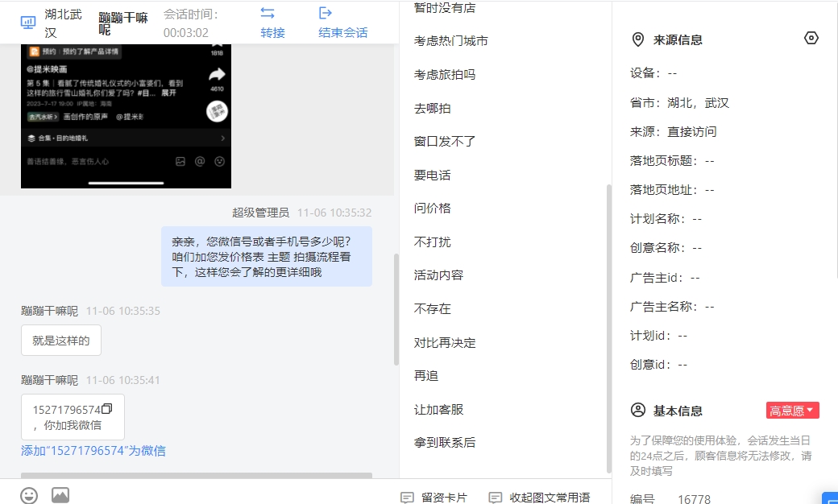Click the 转接 text button
The image size is (838, 504).
pyautogui.click(x=272, y=32)
